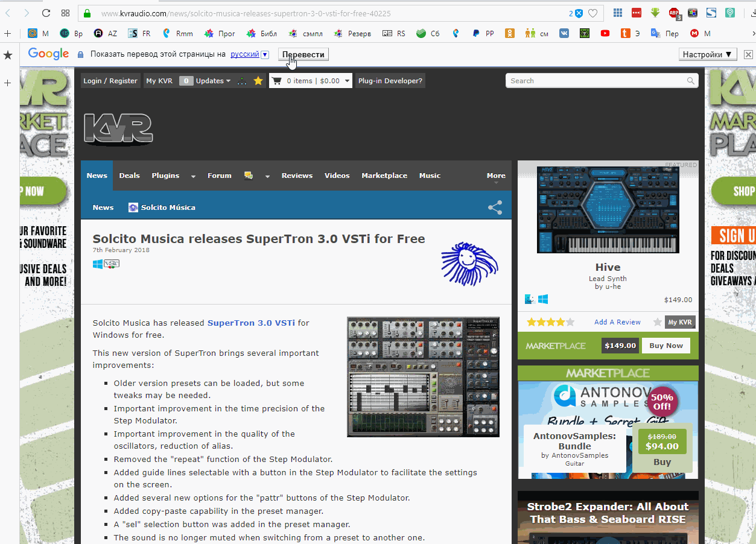Click the Mac platform icon under Hive

click(530, 299)
